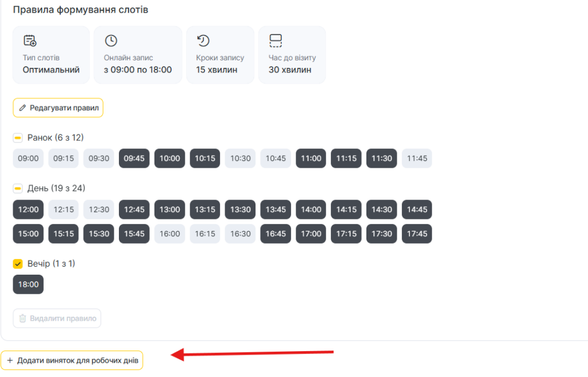Toggle the Ранок (6 з 12) checkbox

coord(18,138)
